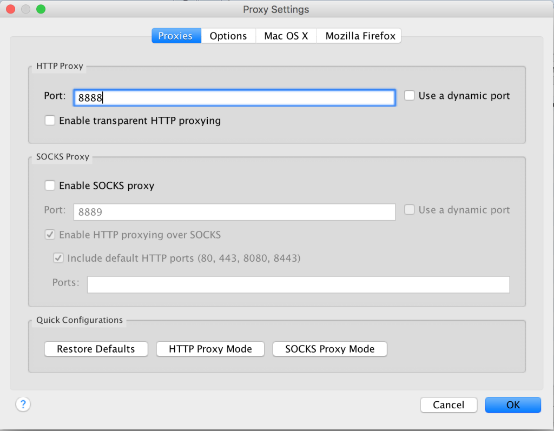Click the HTTP Proxy port field

point(234,98)
